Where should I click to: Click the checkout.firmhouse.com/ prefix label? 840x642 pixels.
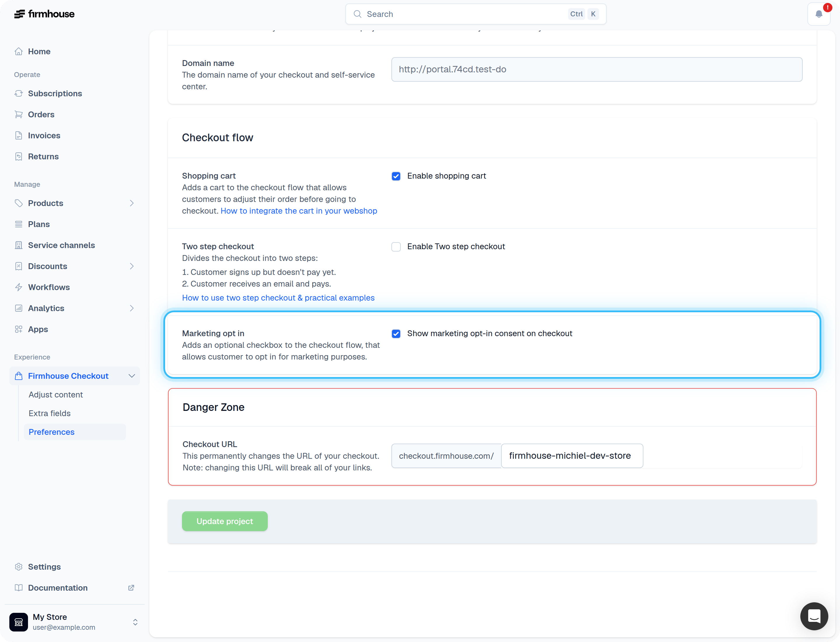click(446, 456)
